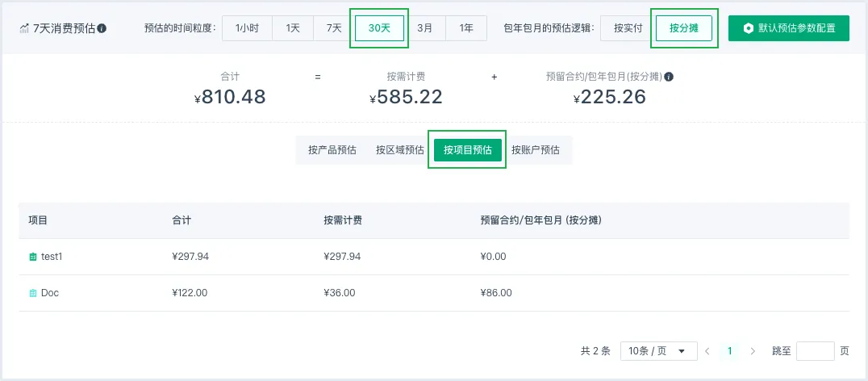The image size is (868, 381).
Task: Click the chart icon before 7天消费预估
Action: (25, 28)
